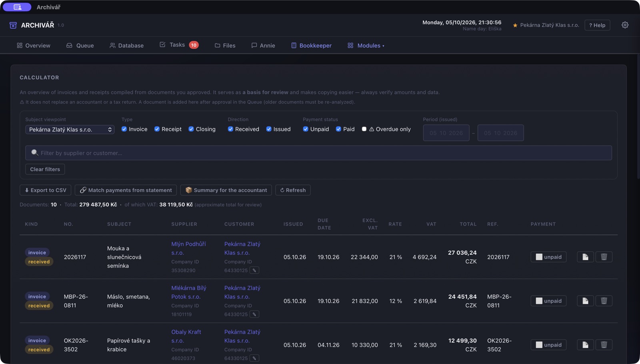
Task: Click the warning icon next to Overdue only
Action: pos(372,129)
